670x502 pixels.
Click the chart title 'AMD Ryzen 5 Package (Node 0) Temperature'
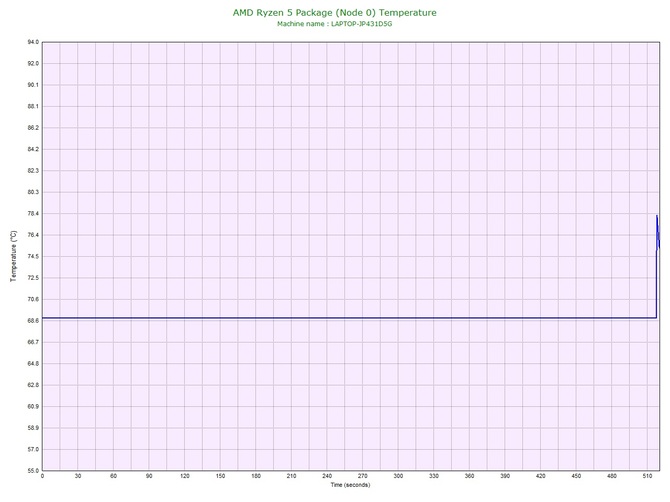[335, 13]
